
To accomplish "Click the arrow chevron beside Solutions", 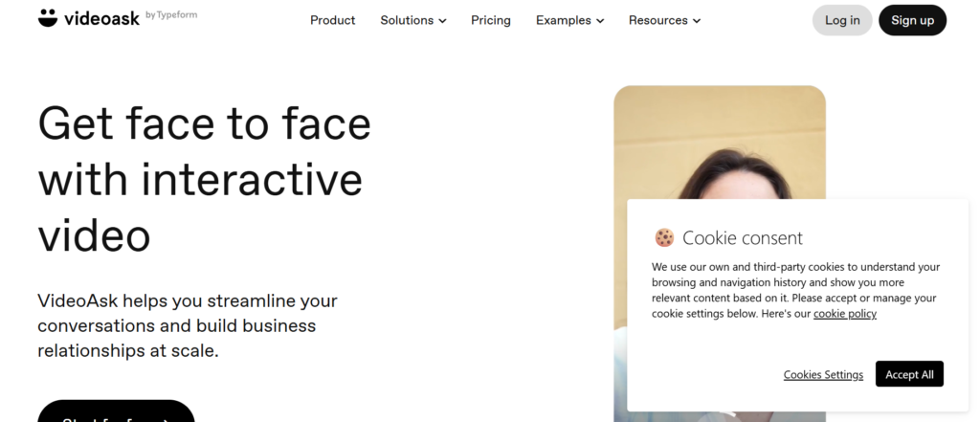I will click(x=442, y=21).
